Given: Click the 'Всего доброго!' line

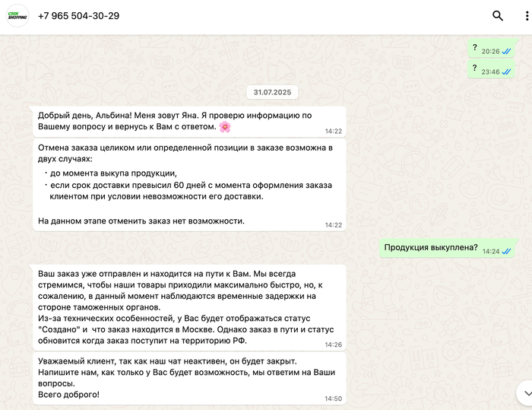Looking at the screenshot, I should 68,395.
